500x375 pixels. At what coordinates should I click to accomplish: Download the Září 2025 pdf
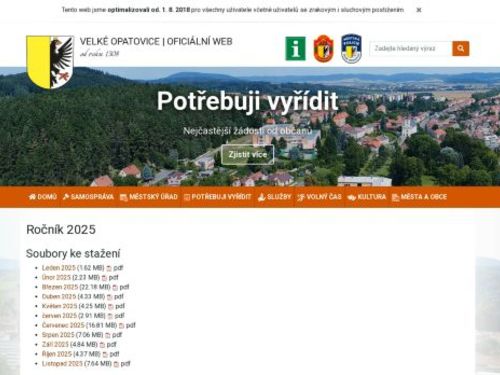point(55,345)
